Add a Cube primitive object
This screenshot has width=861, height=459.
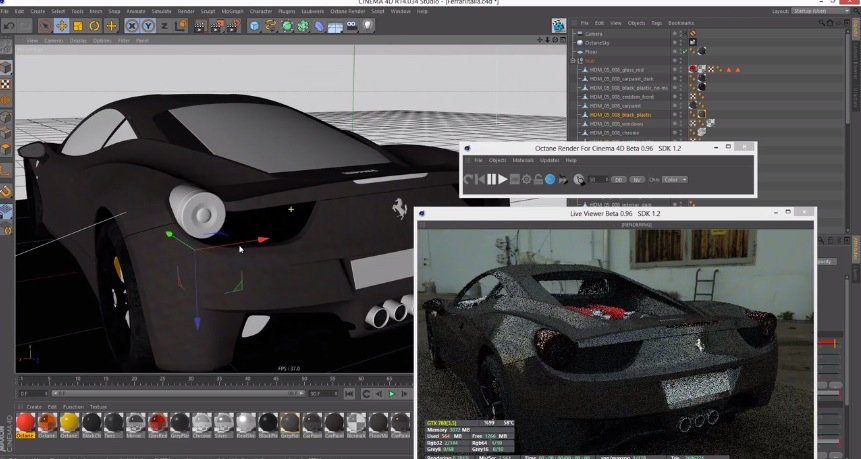click(x=255, y=25)
